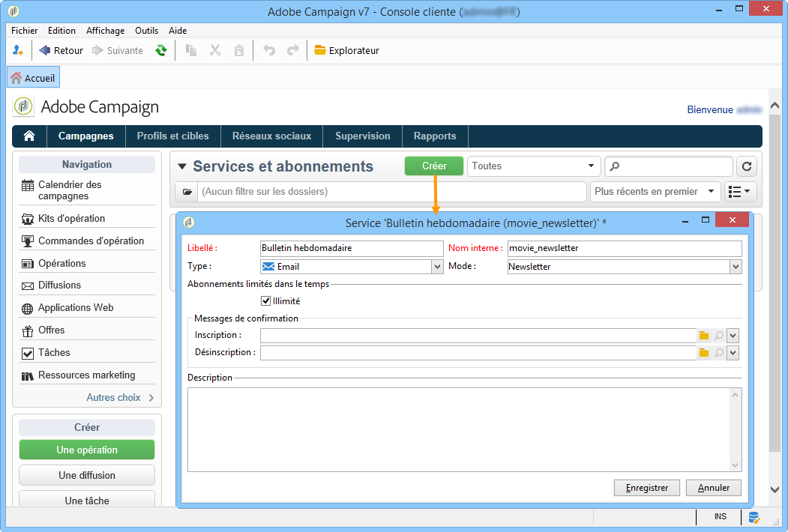The width and height of the screenshot is (788, 532).
Task: Select the Accueil tab
Action: pyautogui.click(x=33, y=78)
